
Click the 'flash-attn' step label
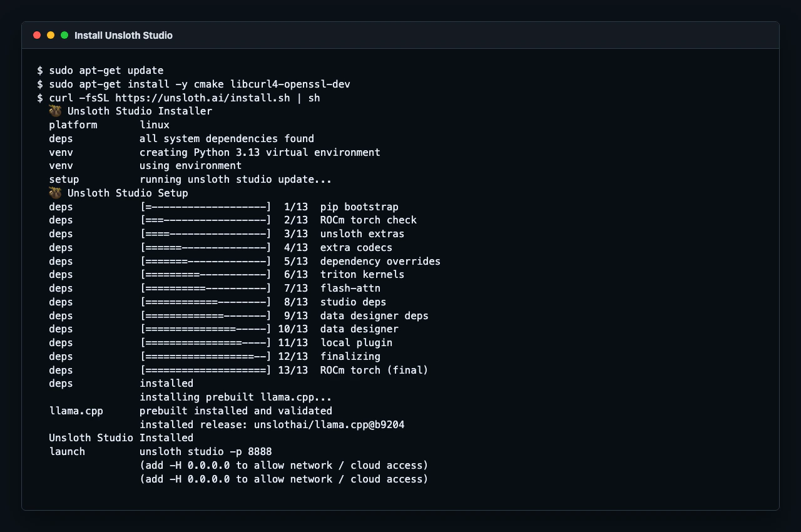pos(350,289)
